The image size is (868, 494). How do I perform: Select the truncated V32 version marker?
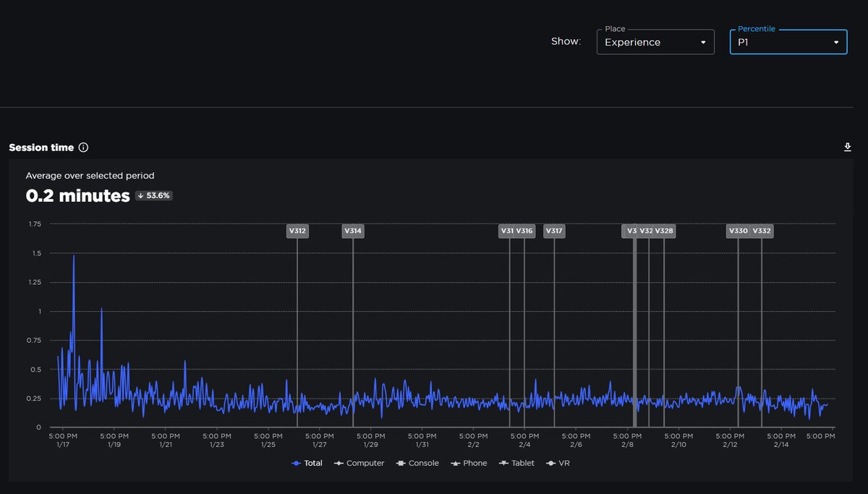click(646, 231)
